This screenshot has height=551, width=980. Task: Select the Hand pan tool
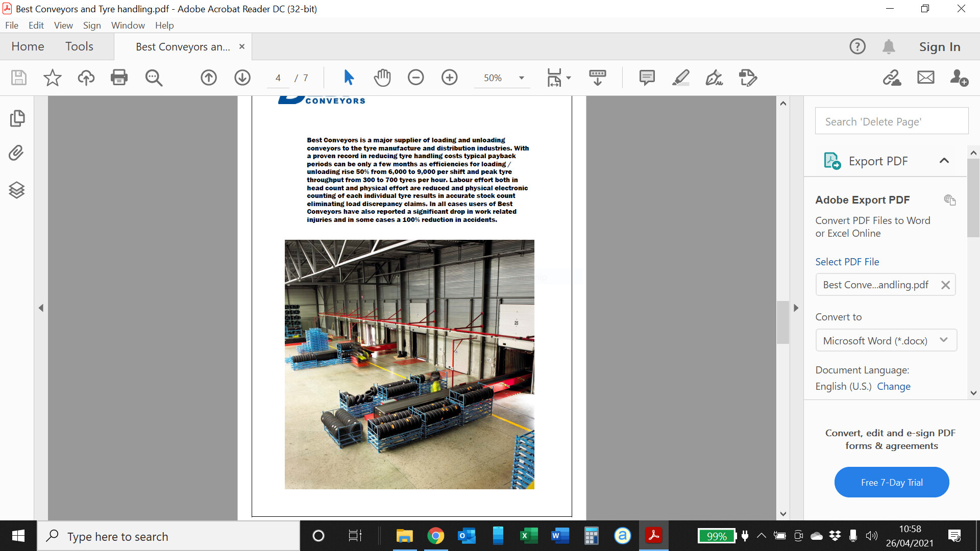coord(382,78)
